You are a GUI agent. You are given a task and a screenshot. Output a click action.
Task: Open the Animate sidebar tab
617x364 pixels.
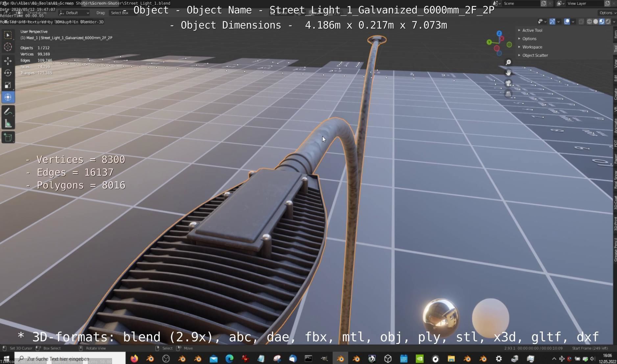[615, 126]
